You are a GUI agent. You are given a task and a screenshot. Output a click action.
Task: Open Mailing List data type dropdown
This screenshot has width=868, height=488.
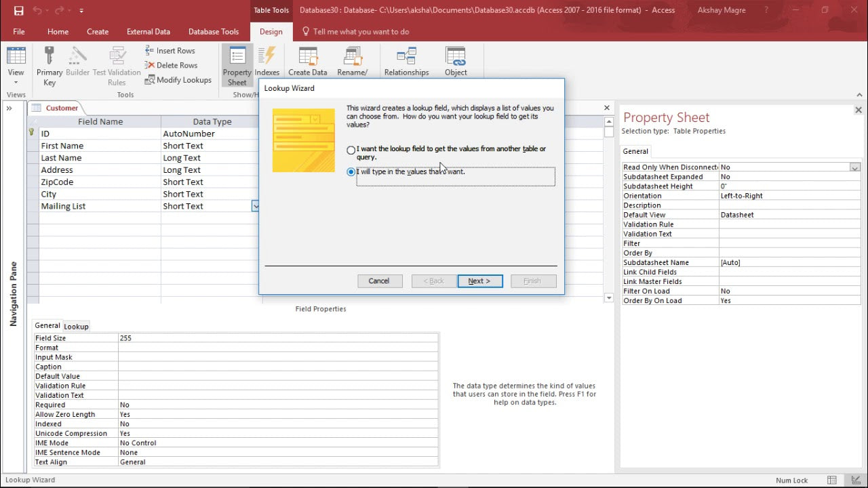click(x=255, y=206)
